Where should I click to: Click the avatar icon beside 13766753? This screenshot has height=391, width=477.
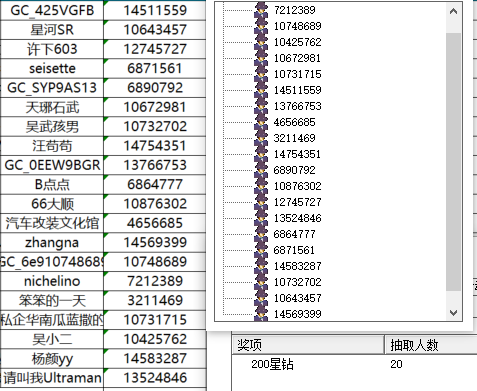tap(261, 106)
